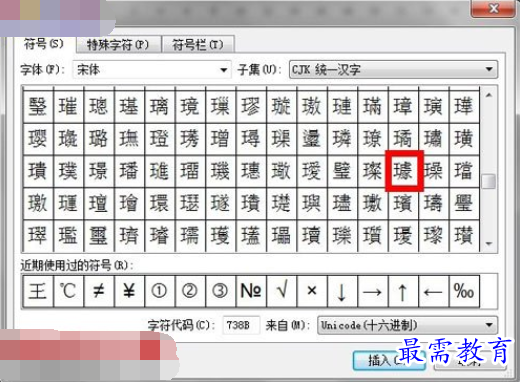Image resolution: width=520 pixels, height=382 pixels.
Task: Select the character 瑿 in the grid
Action: click(37, 106)
